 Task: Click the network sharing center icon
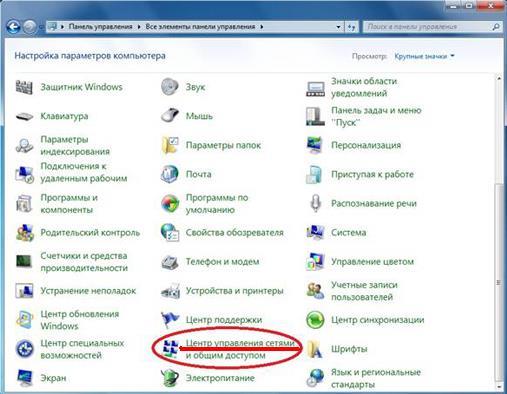[x=170, y=349]
